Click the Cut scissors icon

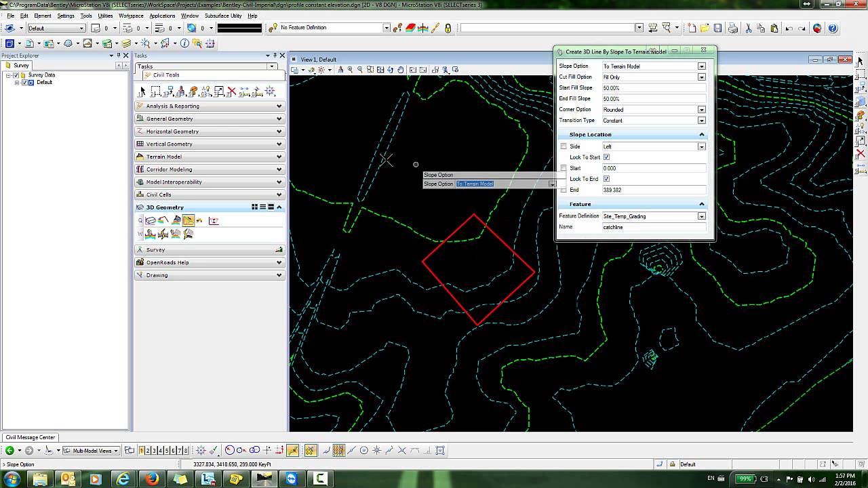(x=749, y=28)
